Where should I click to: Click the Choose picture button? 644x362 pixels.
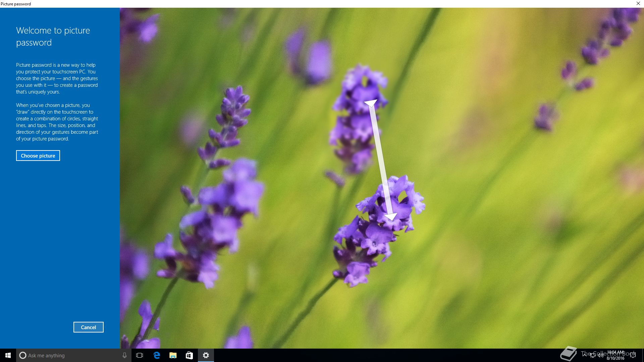[38, 156]
